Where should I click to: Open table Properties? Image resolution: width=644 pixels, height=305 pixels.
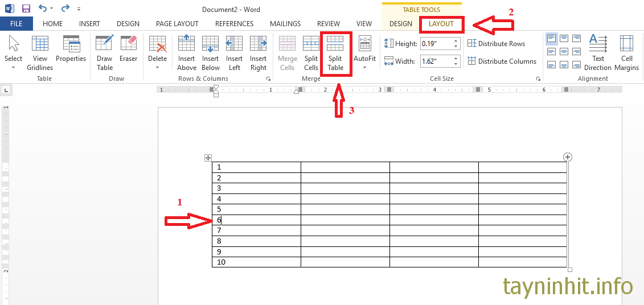point(71,50)
